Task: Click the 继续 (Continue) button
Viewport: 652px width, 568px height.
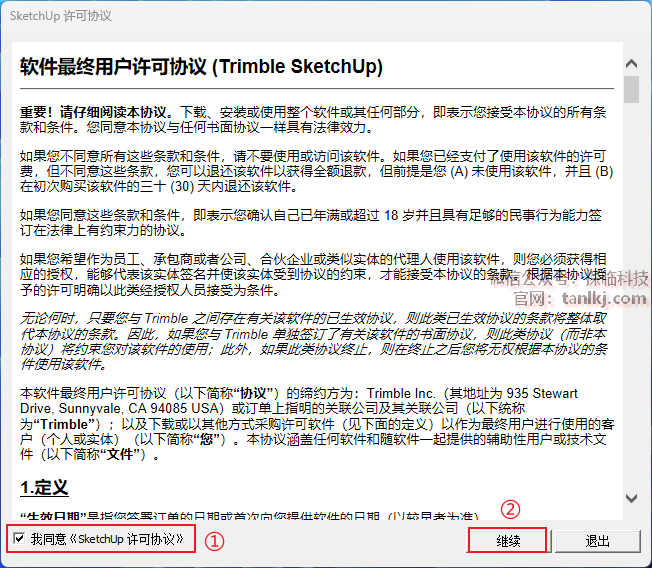Action: (508, 541)
